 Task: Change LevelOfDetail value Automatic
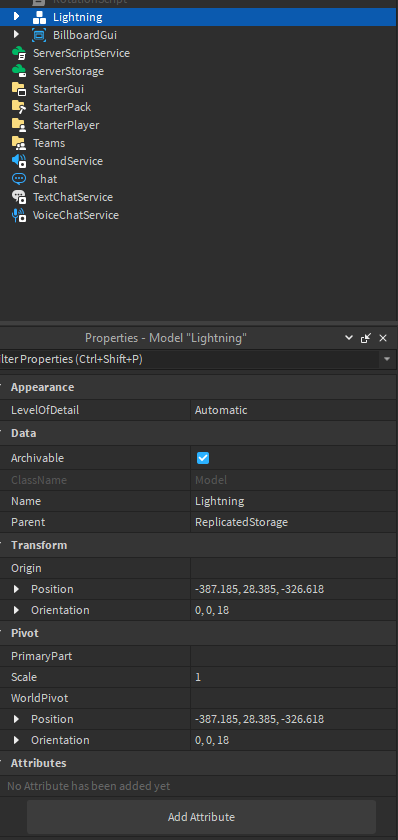(x=294, y=410)
